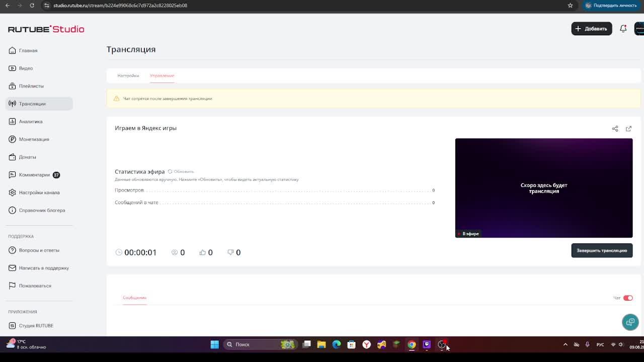This screenshot has width=644, height=362.
Task: Click the browser address bar
Action: tap(302, 6)
